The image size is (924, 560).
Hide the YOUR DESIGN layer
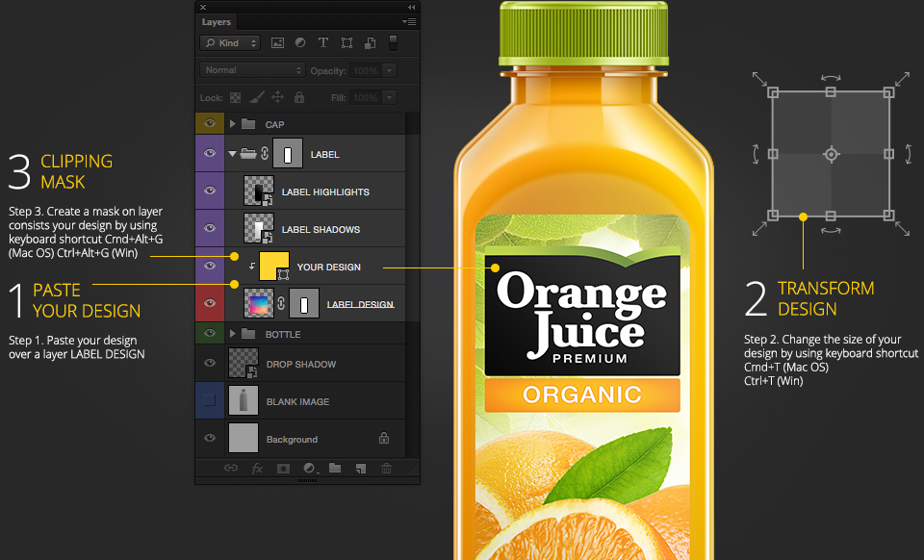[209, 266]
